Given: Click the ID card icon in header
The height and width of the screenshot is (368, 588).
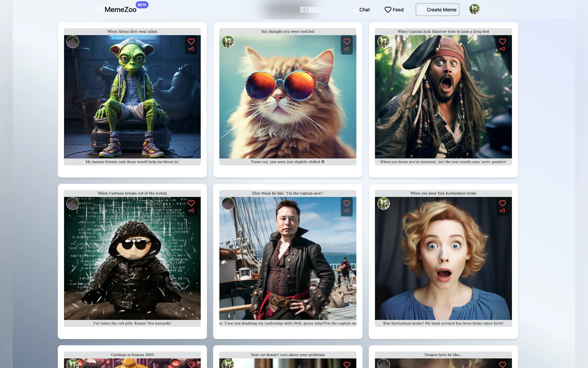Looking at the screenshot, I should click(x=303, y=10).
